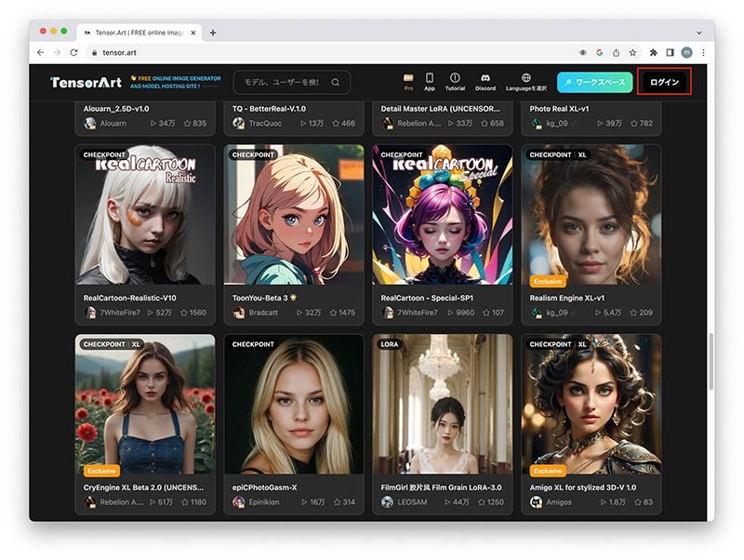This screenshot has height=560, width=744.
Task: Open the Pro membership icon
Action: 408,82
